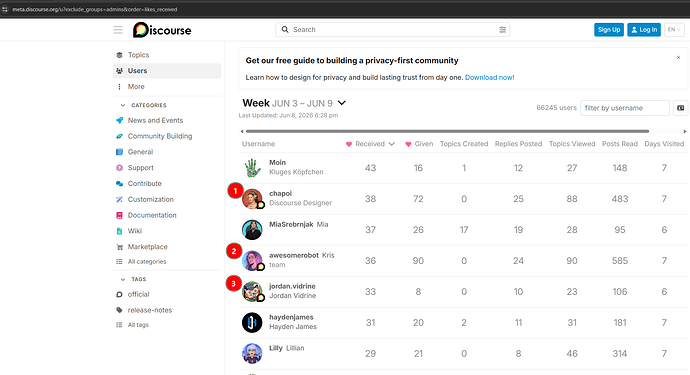Open awesomerobot's avatar

[252, 261]
